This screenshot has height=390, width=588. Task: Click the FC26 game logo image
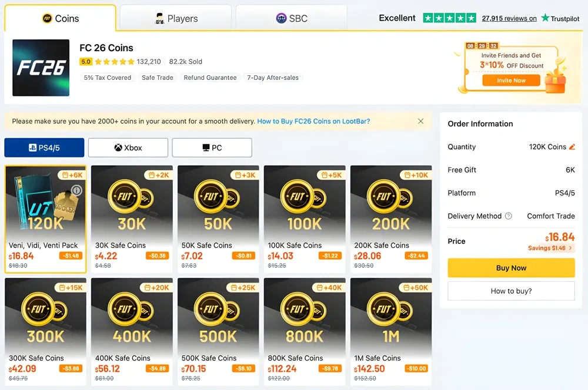(x=41, y=68)
